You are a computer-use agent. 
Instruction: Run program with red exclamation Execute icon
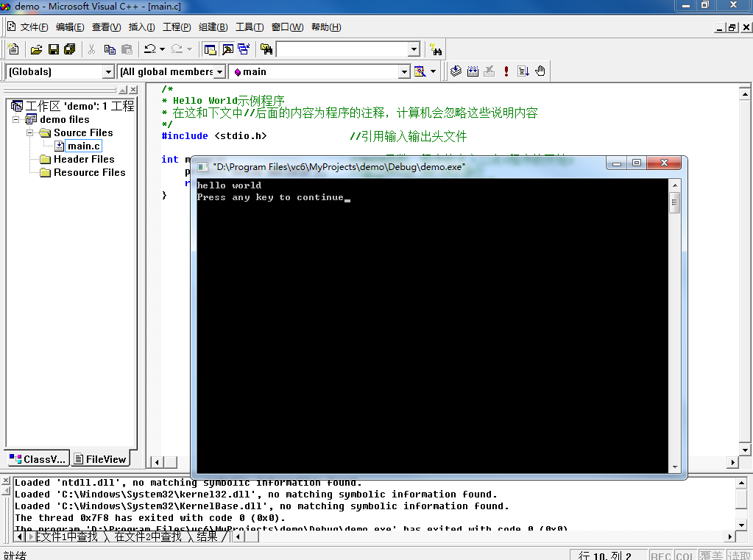point(506,71)
